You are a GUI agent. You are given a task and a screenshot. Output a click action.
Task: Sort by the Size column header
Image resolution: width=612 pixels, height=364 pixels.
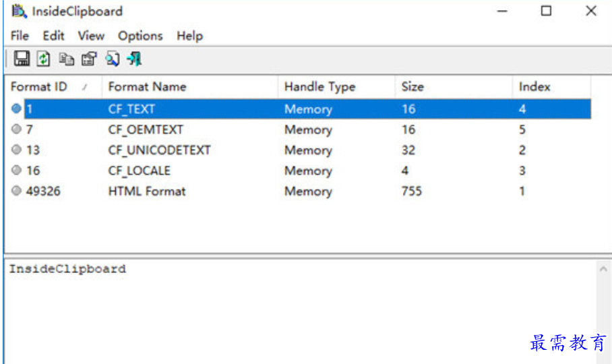454,86
